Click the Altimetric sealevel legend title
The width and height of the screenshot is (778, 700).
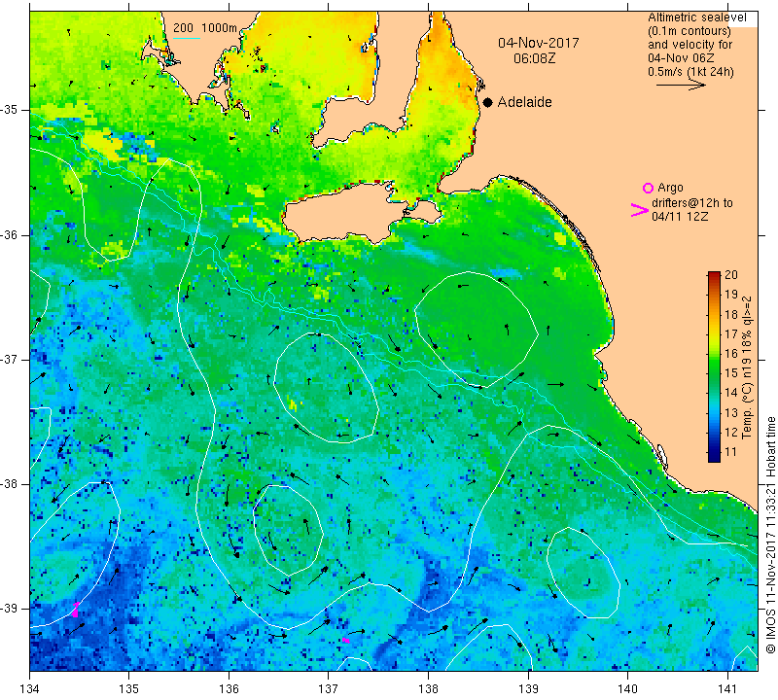tap(696, 17)
